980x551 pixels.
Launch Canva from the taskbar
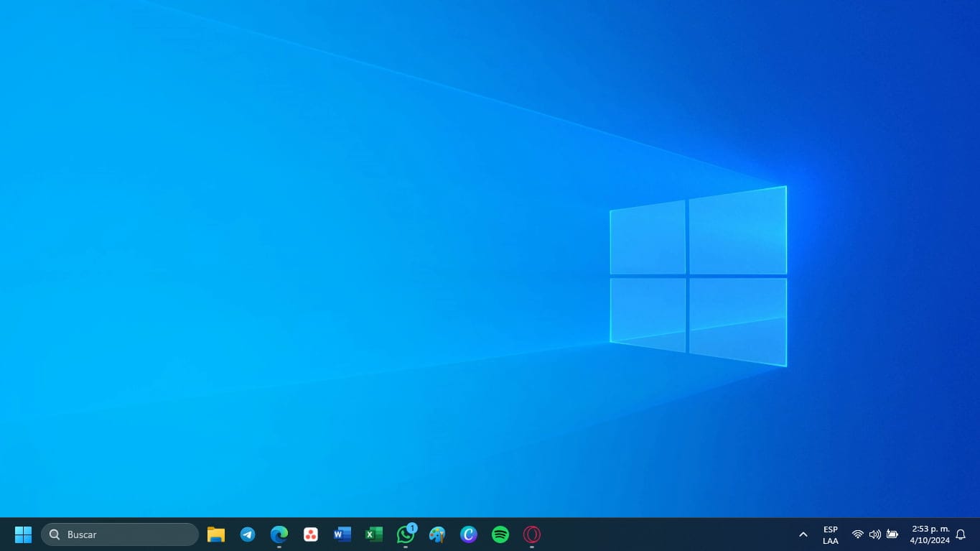(469, 534)
